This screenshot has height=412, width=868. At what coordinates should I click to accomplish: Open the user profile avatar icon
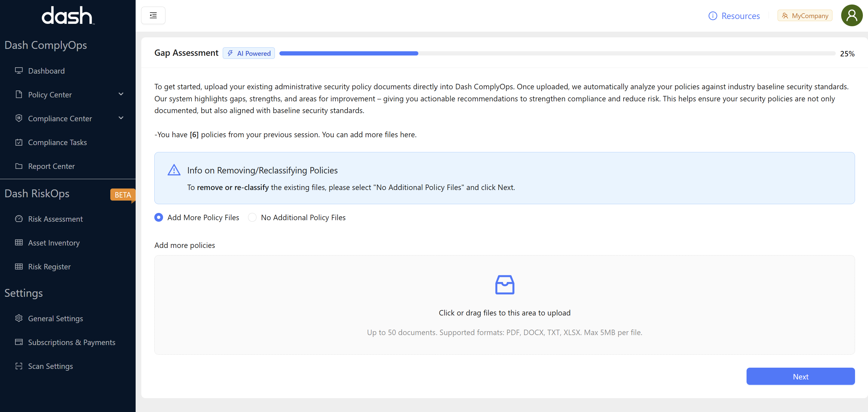(x=851, y=15)
